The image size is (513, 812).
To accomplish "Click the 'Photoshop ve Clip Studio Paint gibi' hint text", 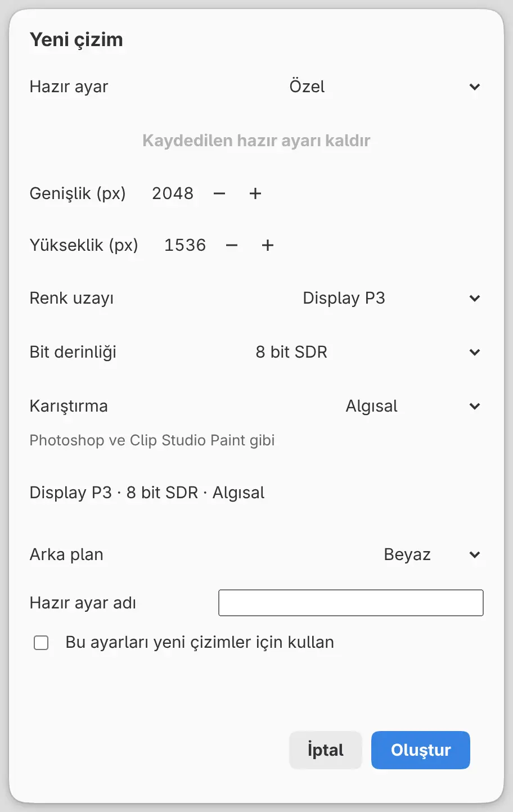I will (152, 440).
